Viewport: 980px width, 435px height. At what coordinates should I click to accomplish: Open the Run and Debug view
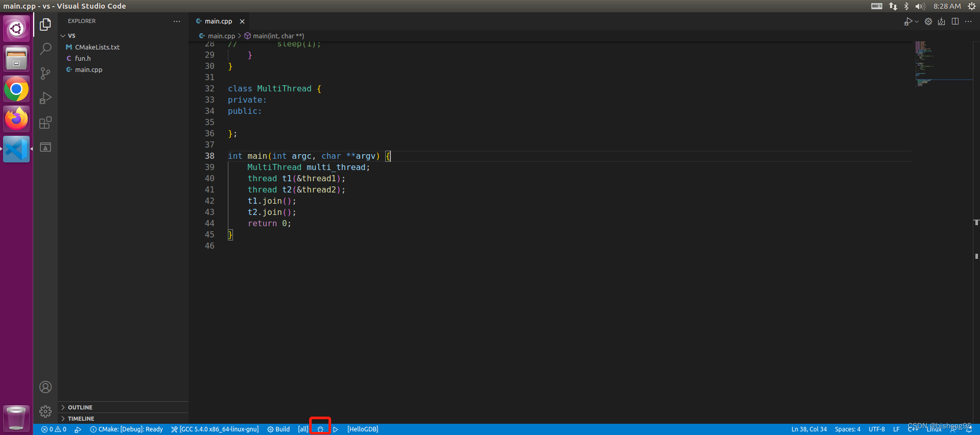point(45,98)
